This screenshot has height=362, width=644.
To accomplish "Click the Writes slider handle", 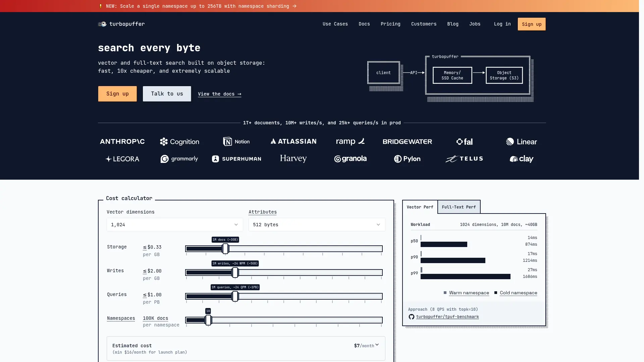I will 235,273.
